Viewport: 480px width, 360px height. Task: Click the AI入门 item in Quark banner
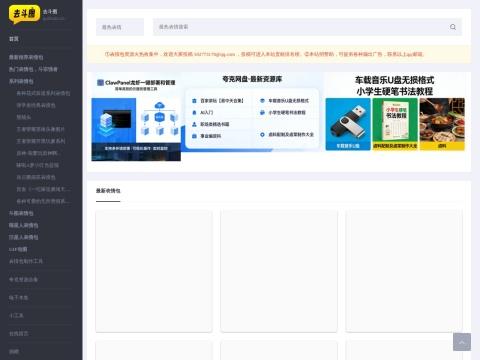(x=207, y=113)
